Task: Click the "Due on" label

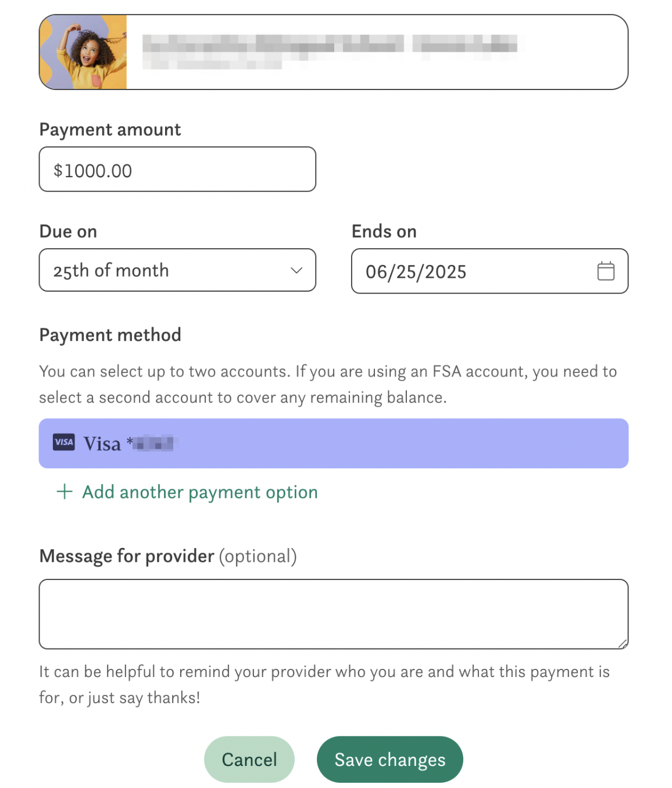Action: [x=68, y=231]
